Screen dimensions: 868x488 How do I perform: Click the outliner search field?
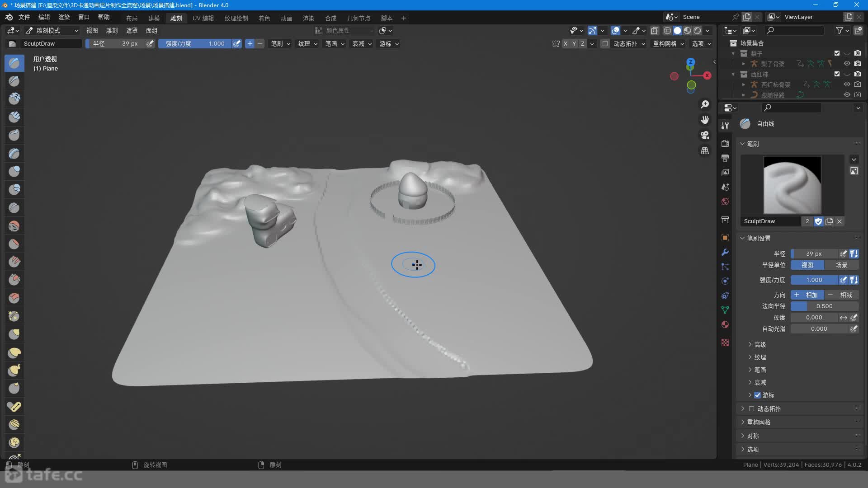794,31
